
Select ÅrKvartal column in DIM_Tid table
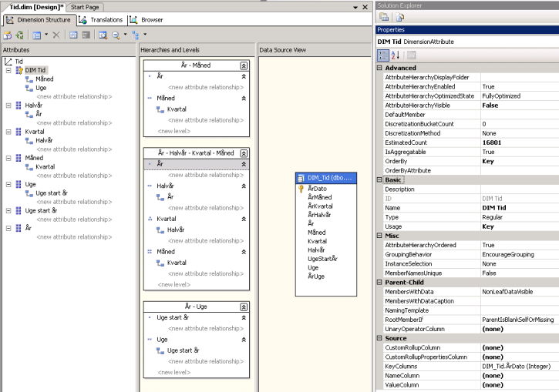point(320,206)
